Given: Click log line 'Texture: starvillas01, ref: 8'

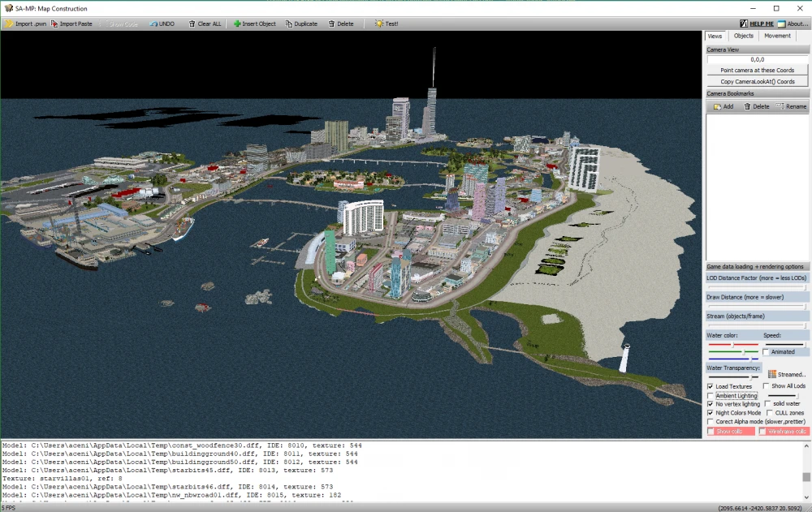Looking at the screenshot, I should [x=63, y=479].
